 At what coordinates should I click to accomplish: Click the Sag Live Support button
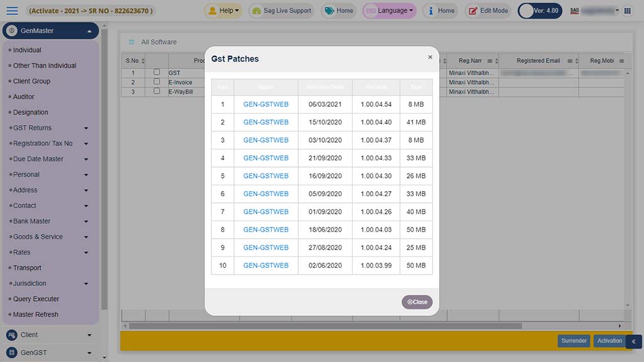(280, 11)
